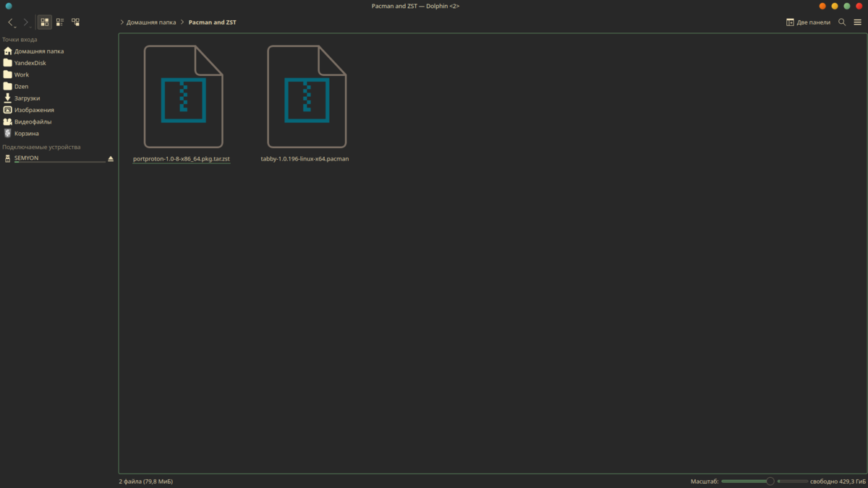Click the green window control button
This screenshot has height=488, width=868.
tap(847, 6)
